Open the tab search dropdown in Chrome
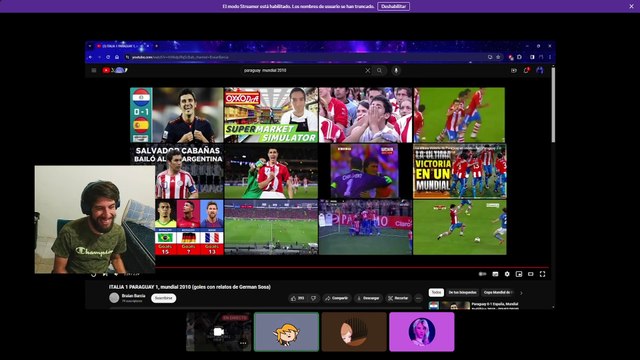Image resolution: width=640 pixels, height=360 pixels. click(x=90, y=46)
